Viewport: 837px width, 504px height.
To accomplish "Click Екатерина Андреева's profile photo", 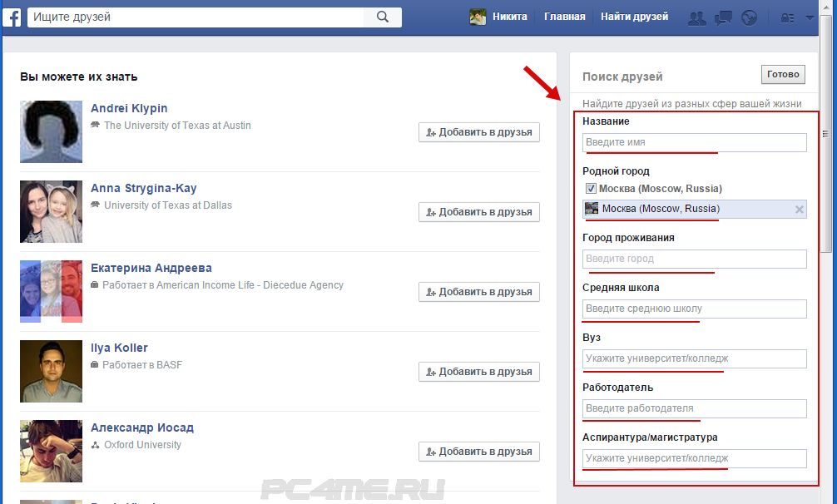I will coord(51,291).
